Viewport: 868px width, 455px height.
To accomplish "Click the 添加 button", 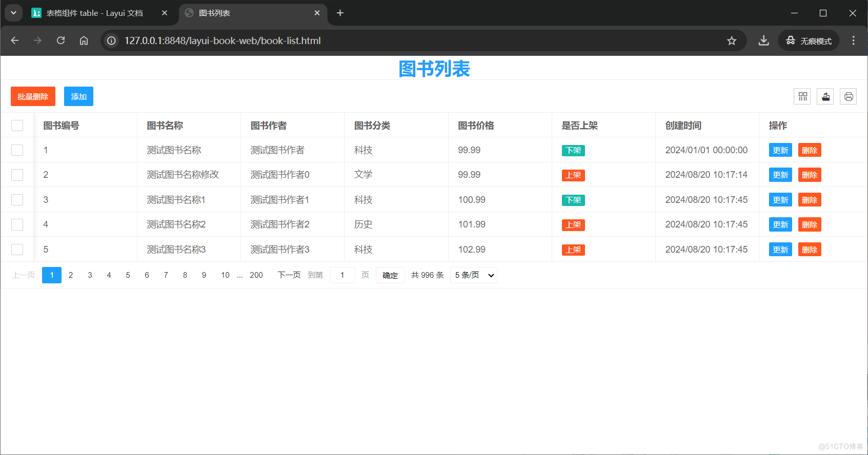I will click(78, 96).
